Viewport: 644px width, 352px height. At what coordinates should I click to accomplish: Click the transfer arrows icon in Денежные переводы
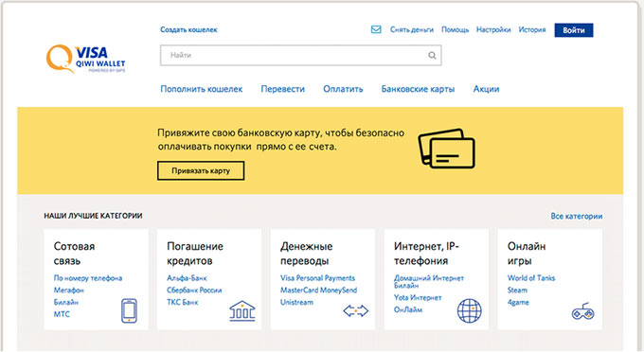[356, 311]
